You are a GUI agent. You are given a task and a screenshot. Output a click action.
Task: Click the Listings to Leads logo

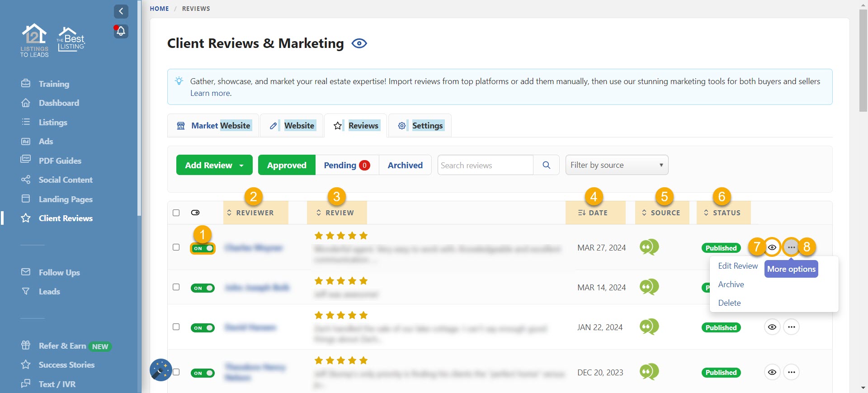pos(34,40)
